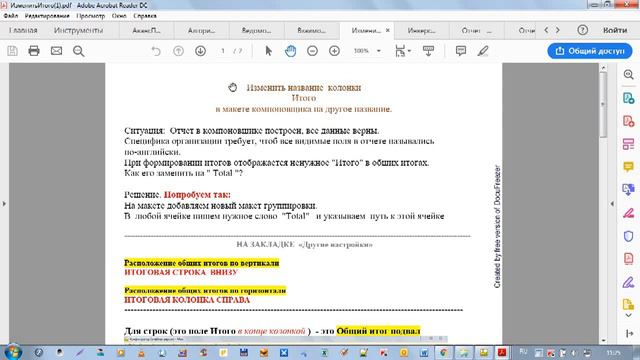Click the current page number field
The height and width of the screenshot is (360, 640).
pos(223,51)
